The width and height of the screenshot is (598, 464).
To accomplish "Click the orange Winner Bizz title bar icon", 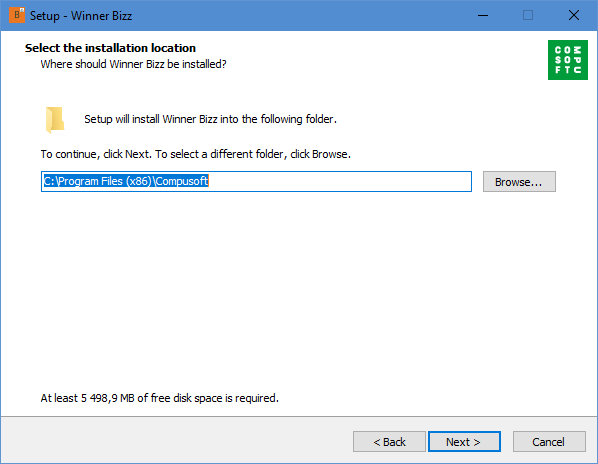I will pyautogui.click(x=17, y=15).
